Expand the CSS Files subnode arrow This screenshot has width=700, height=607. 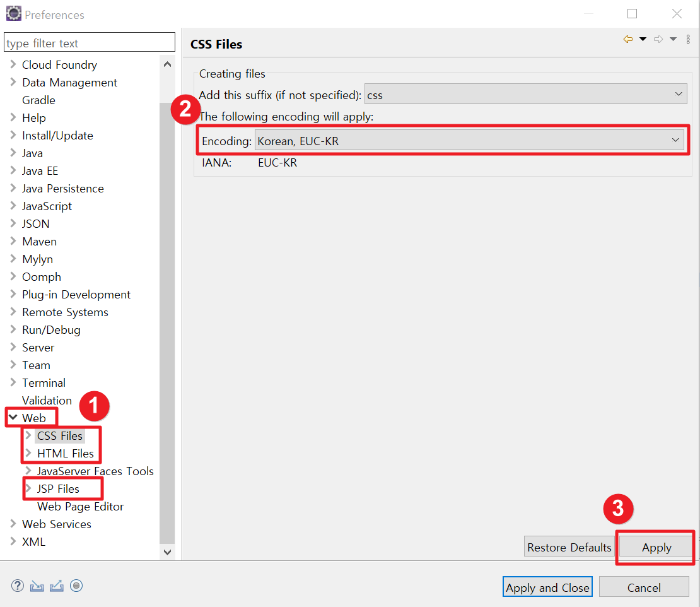[x=28, y=435]
